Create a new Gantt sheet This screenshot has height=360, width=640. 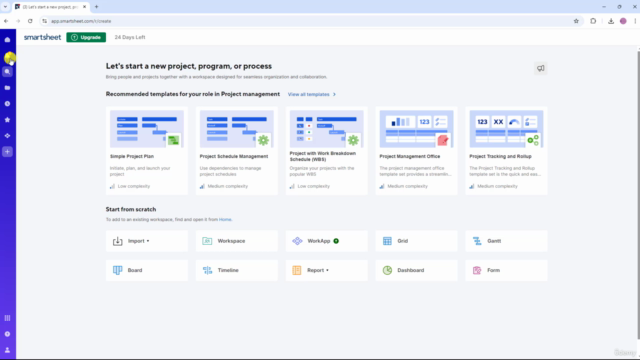[506, 241]
